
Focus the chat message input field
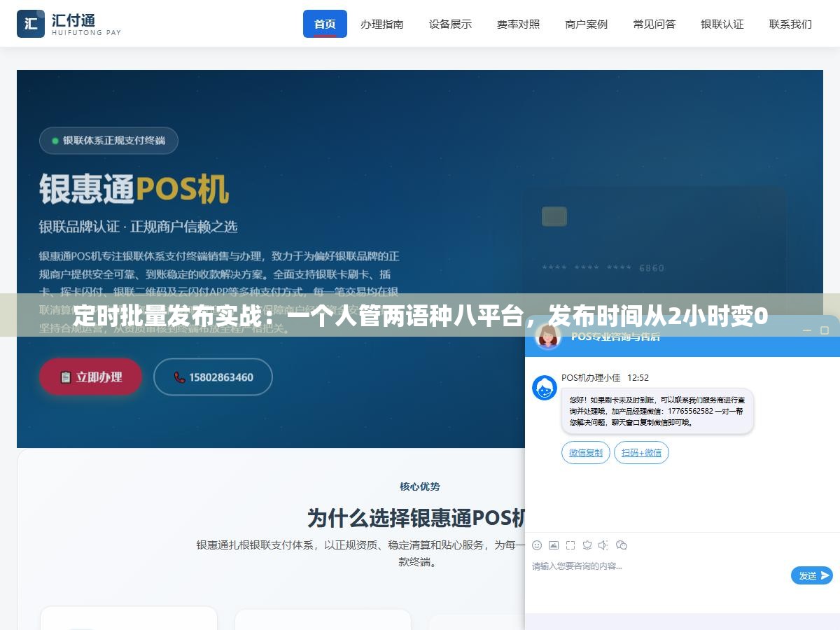click(x=658, y=575)
